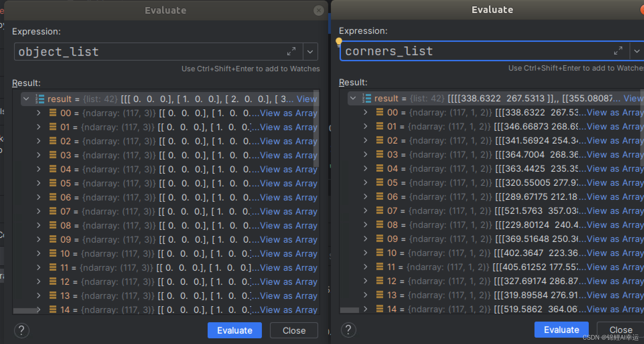
Task: Open View as Array for object_list item 05
Action: [288, 183]
